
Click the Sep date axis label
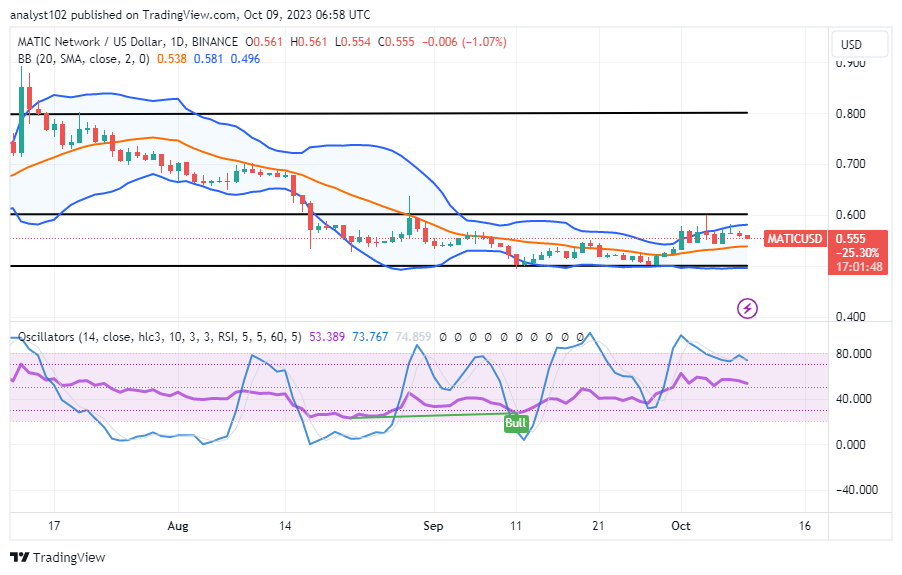click(433, 526)
